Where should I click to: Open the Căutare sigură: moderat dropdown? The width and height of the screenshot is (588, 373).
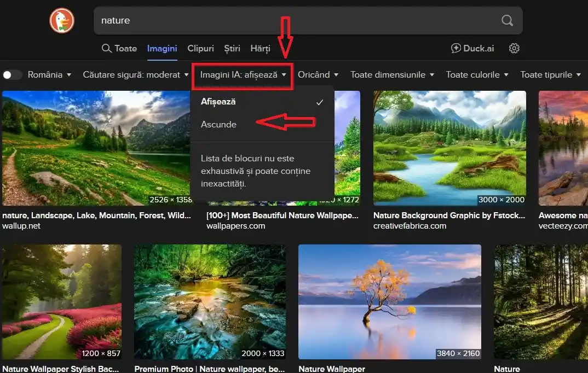pos(135,75)
